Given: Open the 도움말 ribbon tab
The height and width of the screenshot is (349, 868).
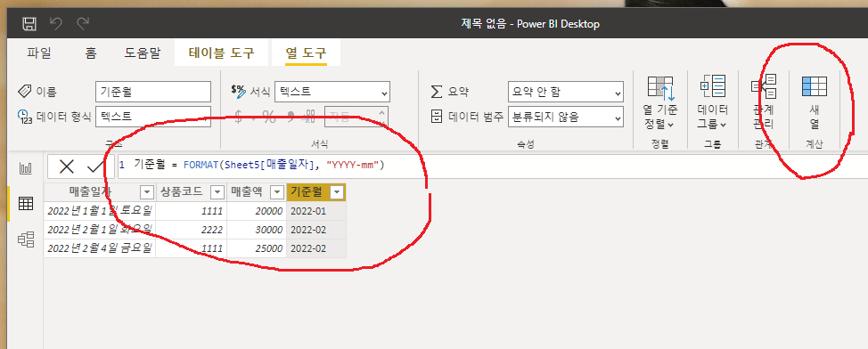Looking at the screenshot, I should pos(143,53).
